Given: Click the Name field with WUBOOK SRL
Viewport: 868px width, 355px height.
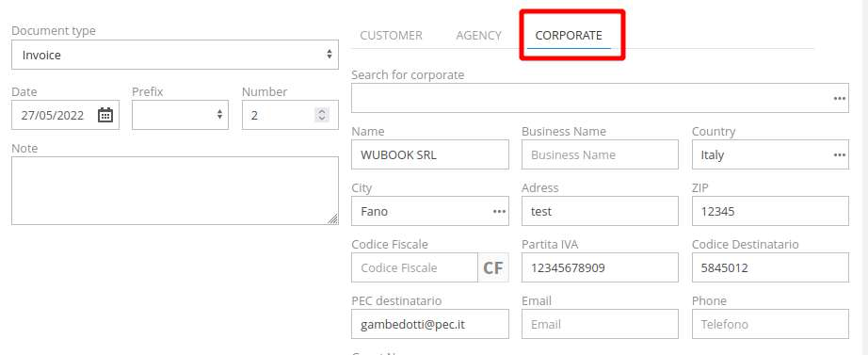Looking at the screenshot, I should click(x=430, y=154).
